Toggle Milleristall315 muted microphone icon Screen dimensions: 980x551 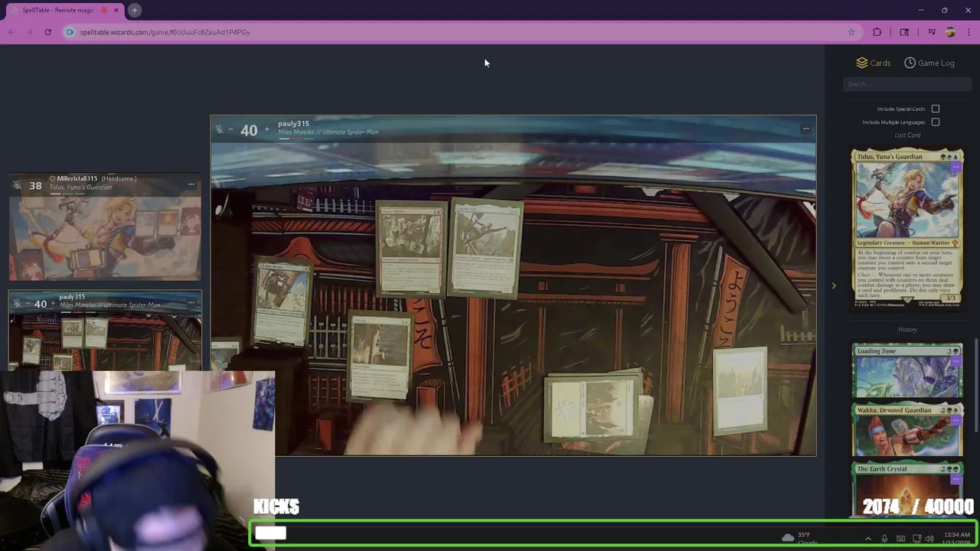tap(17, 185)
